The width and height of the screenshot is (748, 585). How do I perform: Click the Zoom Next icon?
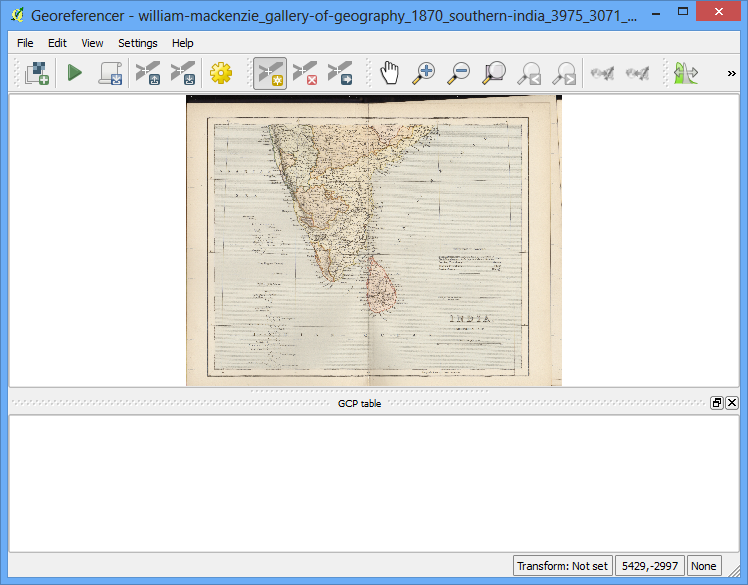pyautogui.click(x=564, y=73)
